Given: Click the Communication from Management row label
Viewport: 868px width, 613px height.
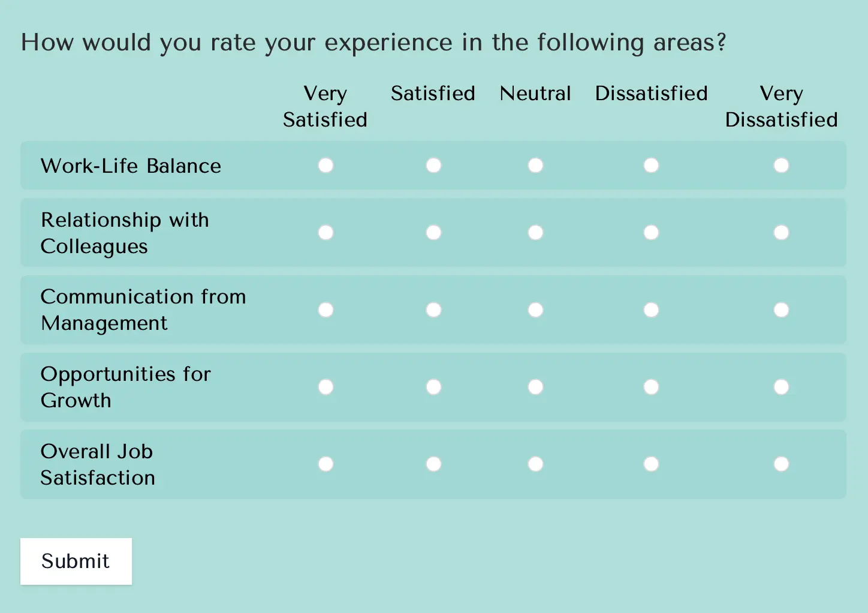Looking at the screenshot, I should 143,310.
